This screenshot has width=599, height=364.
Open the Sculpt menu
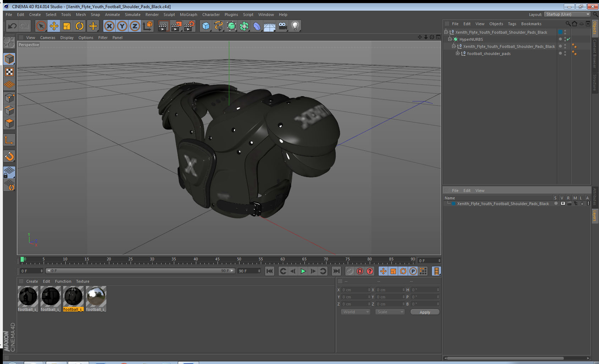169,15
